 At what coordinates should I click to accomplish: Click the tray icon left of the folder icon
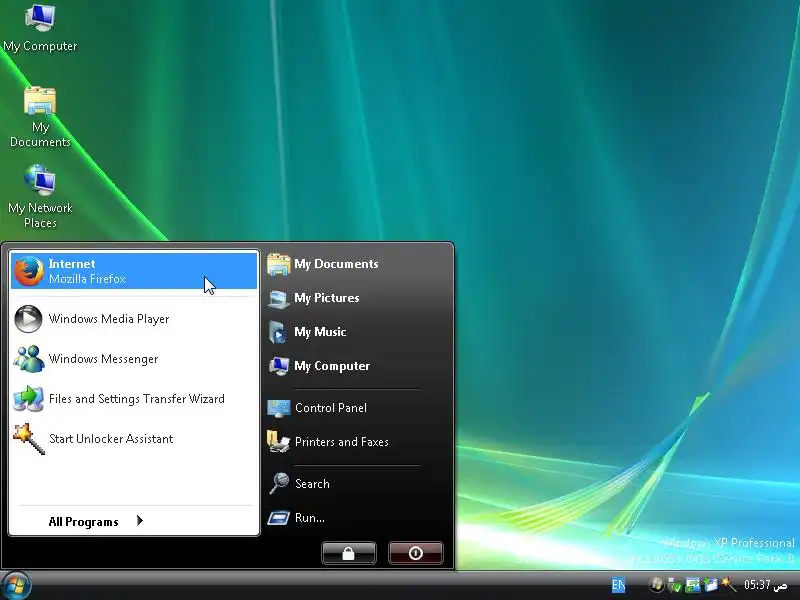tap(693, 585)
